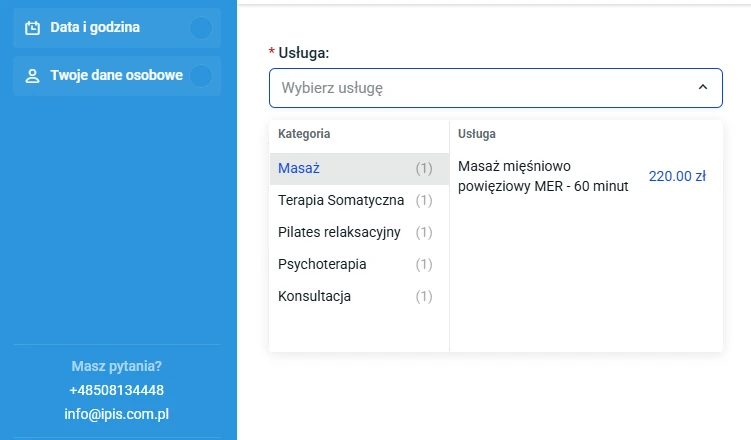Choose the Terapia Somatyczna category
Viewport: 751px width, 440px height.
click(x=341, y=201)
